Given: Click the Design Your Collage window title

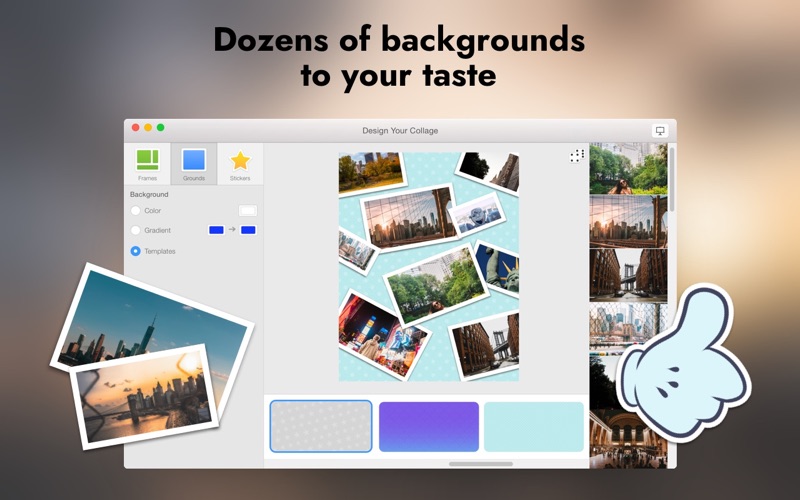Looking at the screenshot, I should (400, 131).
